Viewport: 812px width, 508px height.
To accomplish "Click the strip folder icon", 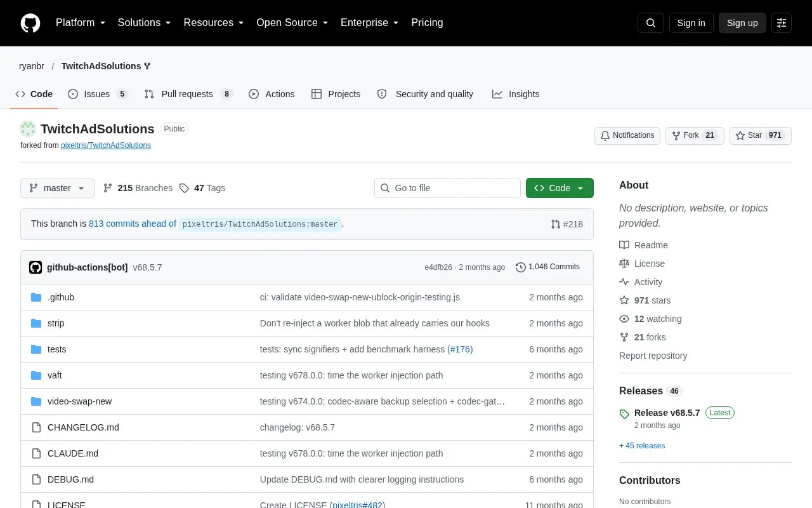I will (36, 323).
